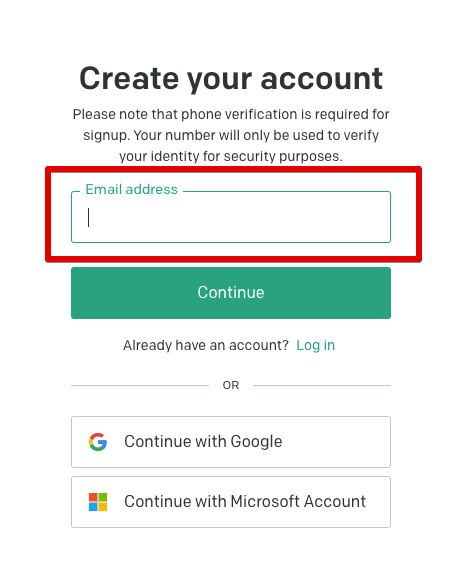
Task: Click the phone verification notice paragraph
Action: click(x=231, y=135)
